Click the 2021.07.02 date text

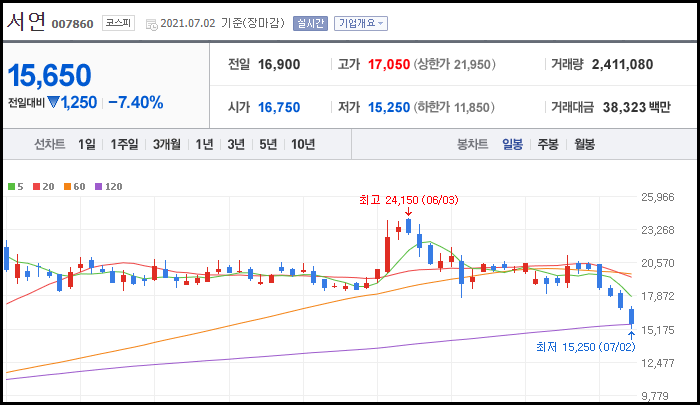point(188,23)
